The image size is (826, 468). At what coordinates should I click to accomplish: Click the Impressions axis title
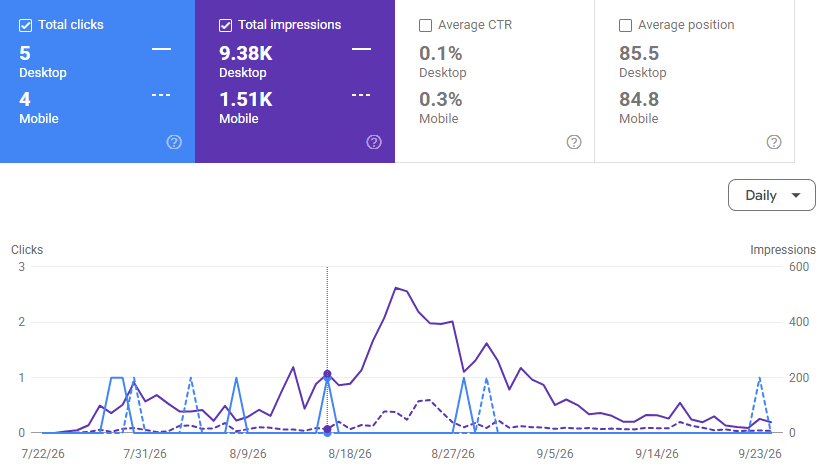[783, 250]
